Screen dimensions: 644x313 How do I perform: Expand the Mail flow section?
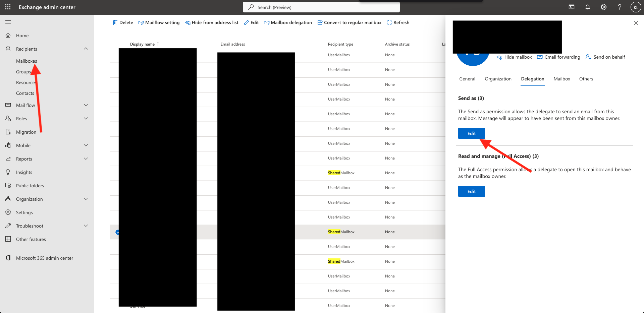(86, 105)
